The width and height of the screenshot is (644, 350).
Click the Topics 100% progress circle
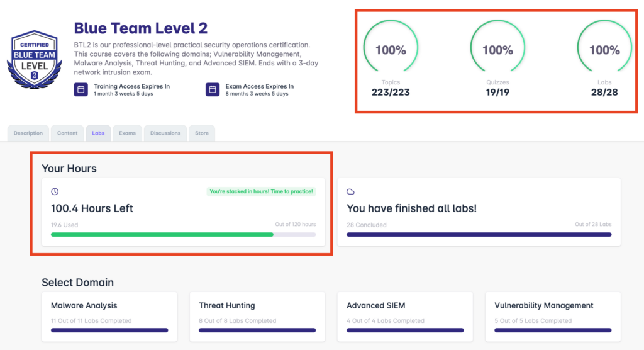click(x=391, y=47)
